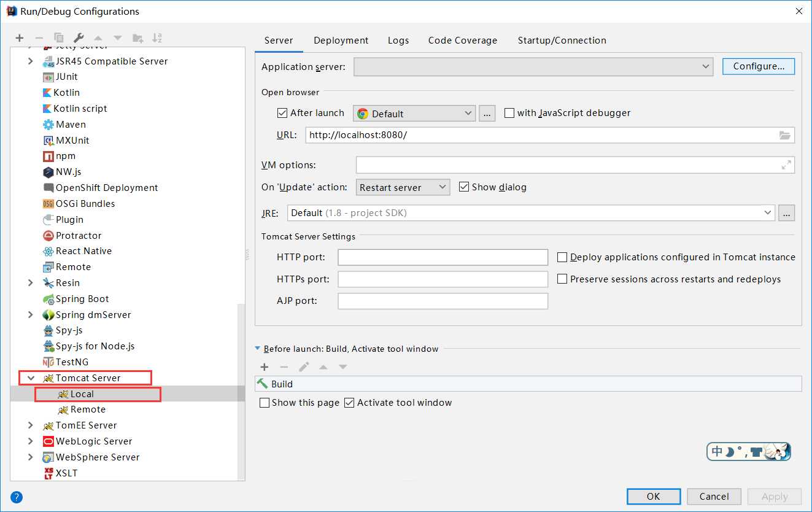
Task: Click the Copy Configuration icon
Action: point(59,38)
